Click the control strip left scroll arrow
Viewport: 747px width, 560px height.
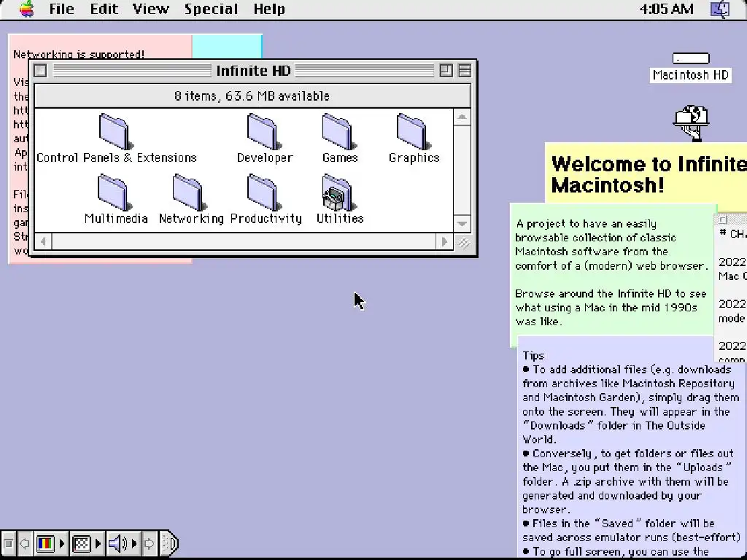[x=24, y=543]
